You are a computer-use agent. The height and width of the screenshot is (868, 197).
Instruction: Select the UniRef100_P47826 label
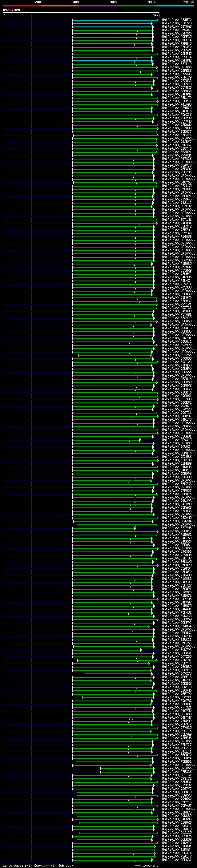pyautogui.click(x=177, y=159)
